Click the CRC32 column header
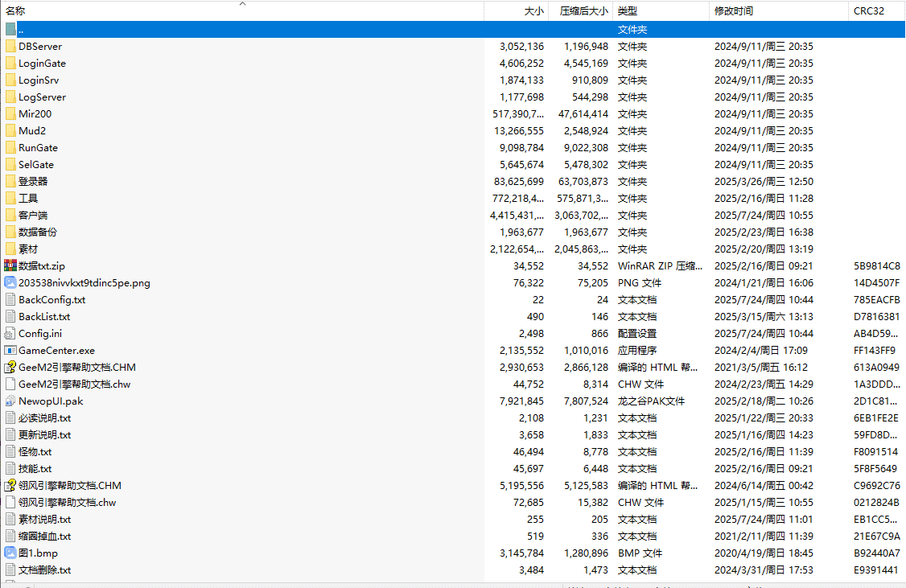 869,11
